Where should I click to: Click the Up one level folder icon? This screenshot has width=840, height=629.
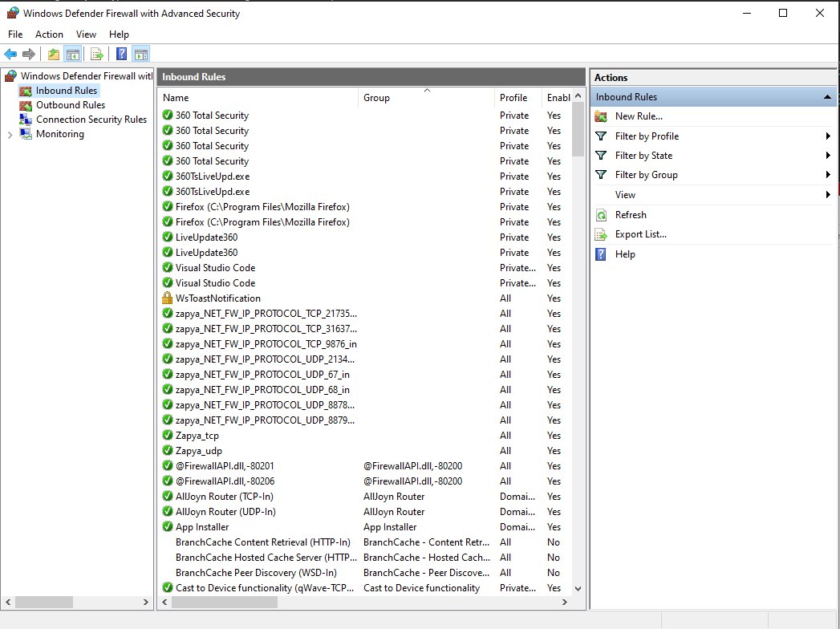point(54,54)
